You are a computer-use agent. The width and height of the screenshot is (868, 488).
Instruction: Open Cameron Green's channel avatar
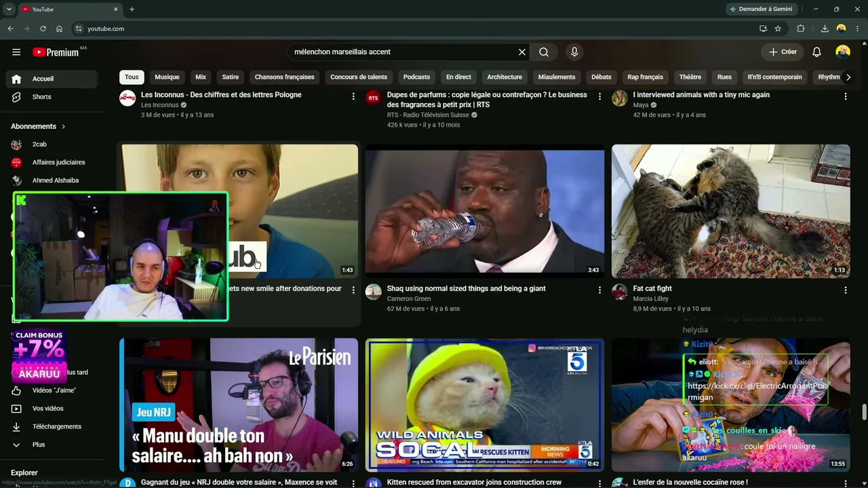tap(373, 292)
